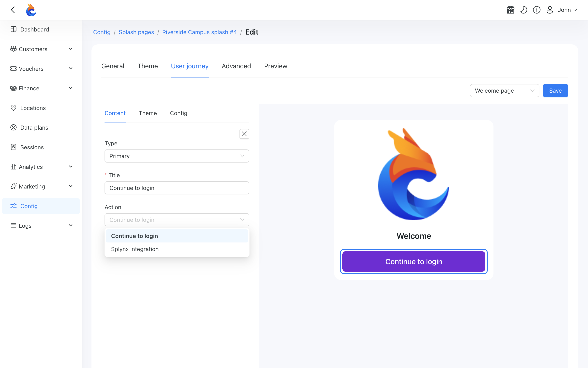Open the marketplace store icon
Viewport: 588px width, 368px height.
click(x=510, y=10)
